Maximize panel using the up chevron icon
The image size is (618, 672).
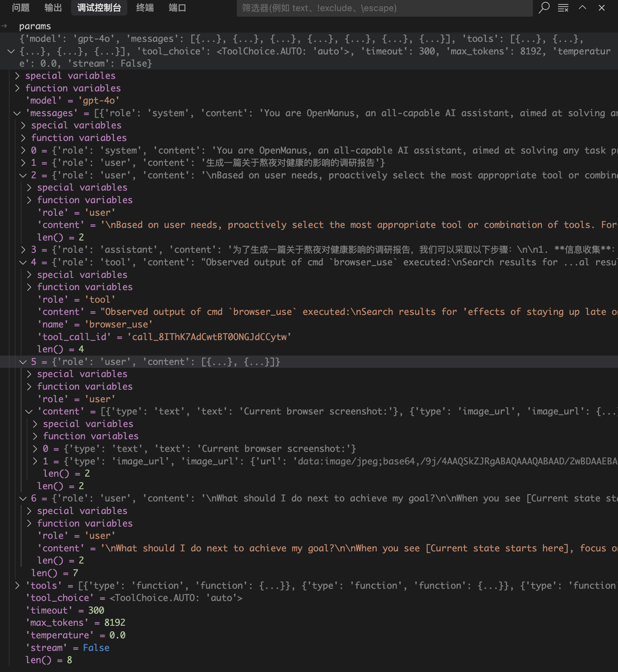(x=582, y=8)
